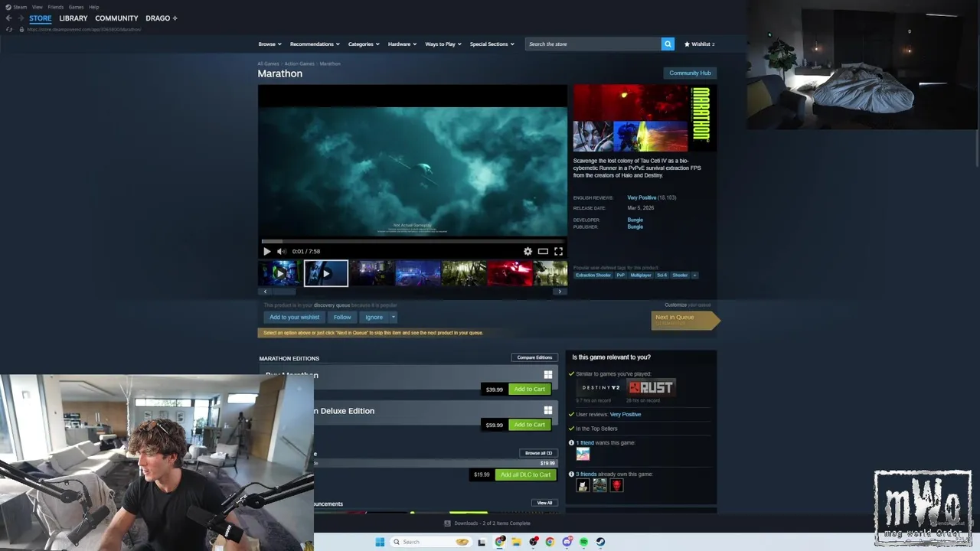Open Spotify from the taskbar

pos(583,542)
